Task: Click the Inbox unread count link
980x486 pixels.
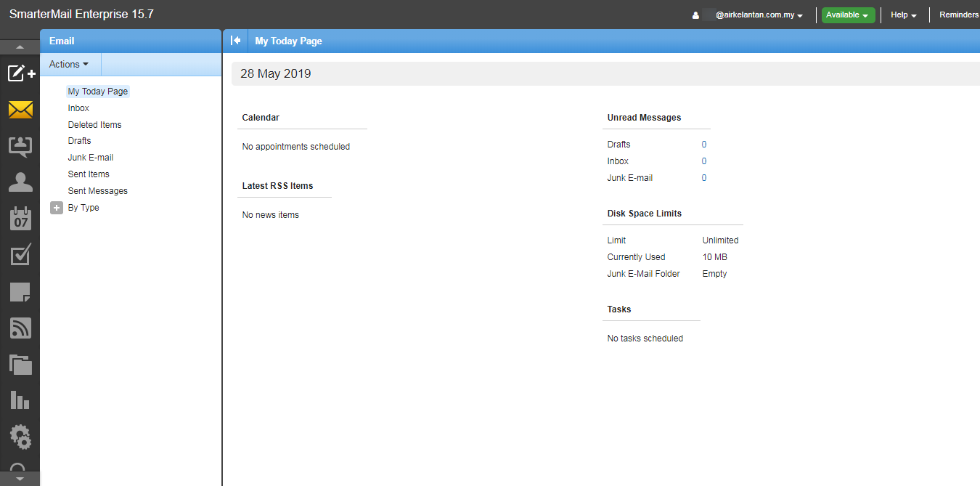Action: click(704, 161)
